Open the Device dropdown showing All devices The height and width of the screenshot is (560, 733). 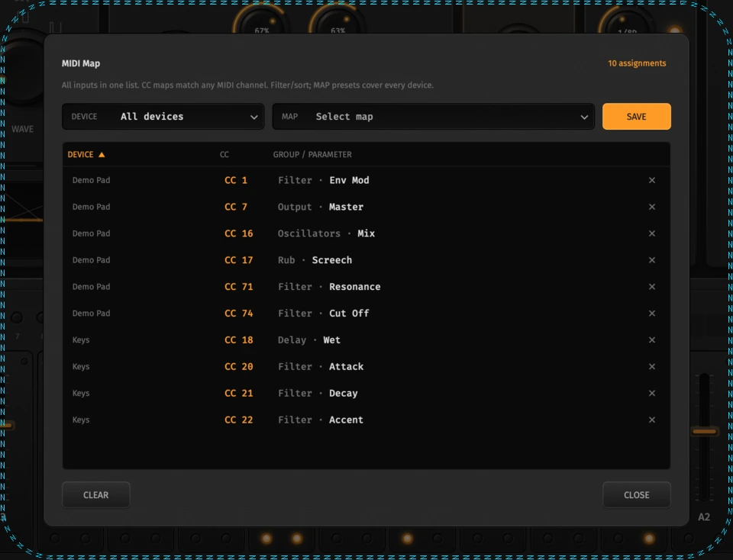pyautogui.click(x=163, y=117)
